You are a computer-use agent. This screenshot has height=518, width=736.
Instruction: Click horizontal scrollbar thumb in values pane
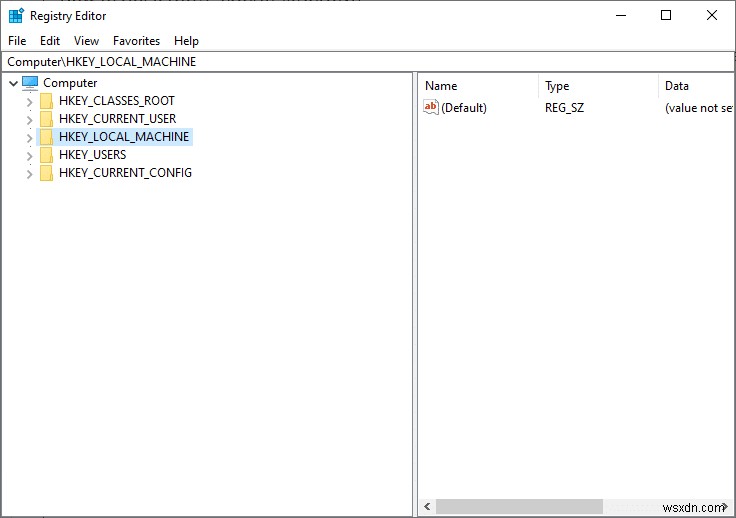click(519, 506)
